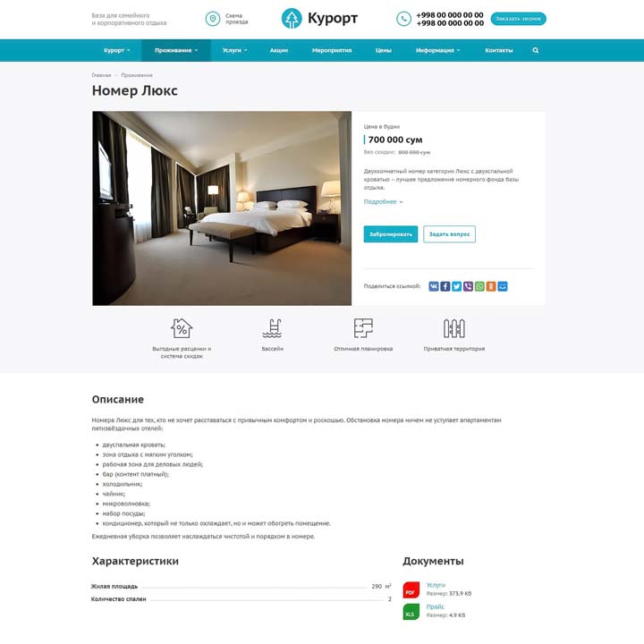Expand the Информация dropdown menu
644x644 pixels.
click(x=437, y=50)
